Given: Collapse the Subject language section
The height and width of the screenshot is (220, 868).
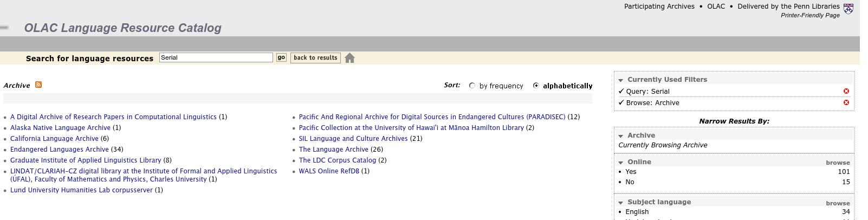Looking at the screenshot, I should pyautogui.click(x=621, y=203).
